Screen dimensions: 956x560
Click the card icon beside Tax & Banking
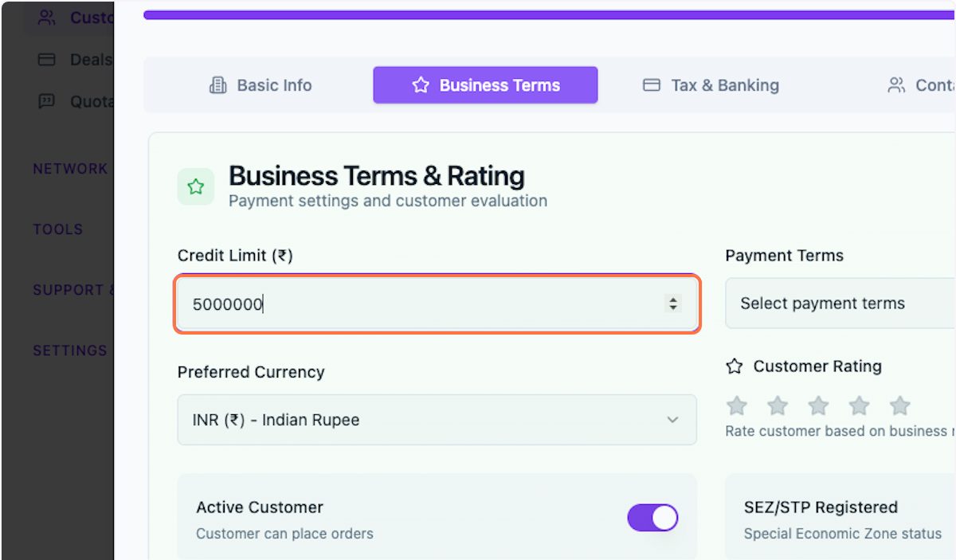point(652,84)
